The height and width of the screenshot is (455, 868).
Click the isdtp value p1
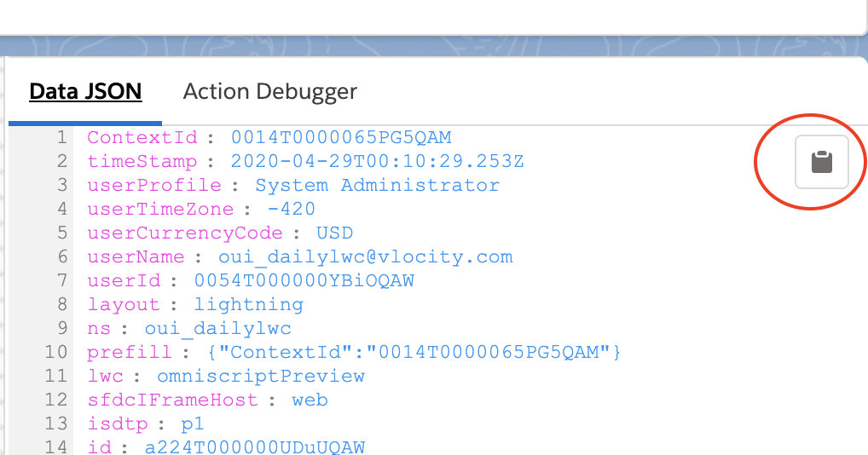pyautogui.click(x=193, y=424)
